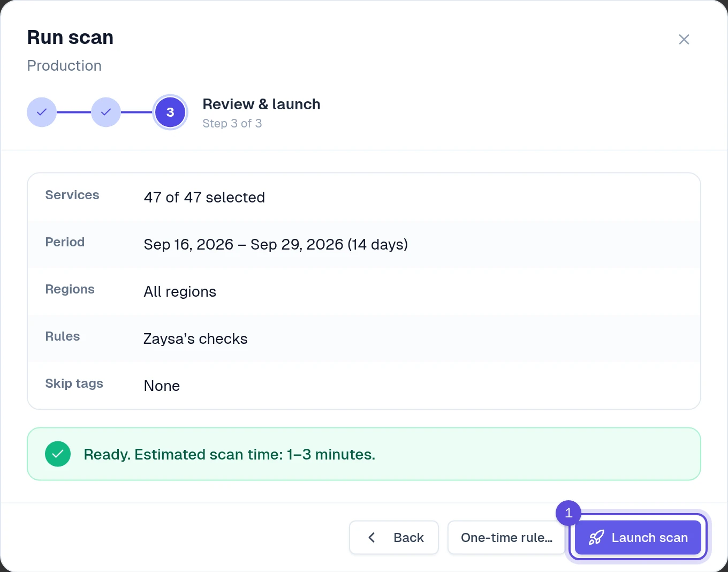Go to completed step one circle
Image resolution: width=728 pixels, height=572 pixels.
(42, 112)
